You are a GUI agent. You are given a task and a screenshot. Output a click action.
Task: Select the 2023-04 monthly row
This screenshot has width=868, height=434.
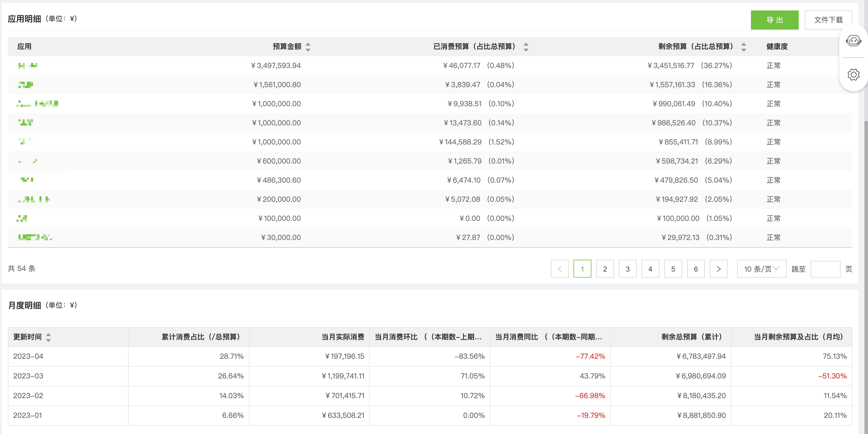28,356
